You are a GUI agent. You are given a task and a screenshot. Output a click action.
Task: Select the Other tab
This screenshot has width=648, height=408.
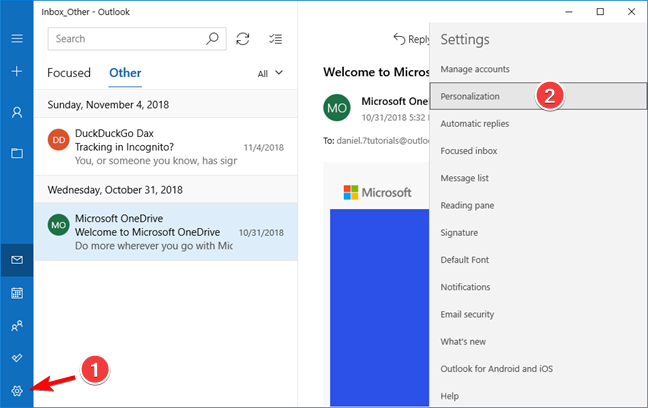[x=125, y=73]
